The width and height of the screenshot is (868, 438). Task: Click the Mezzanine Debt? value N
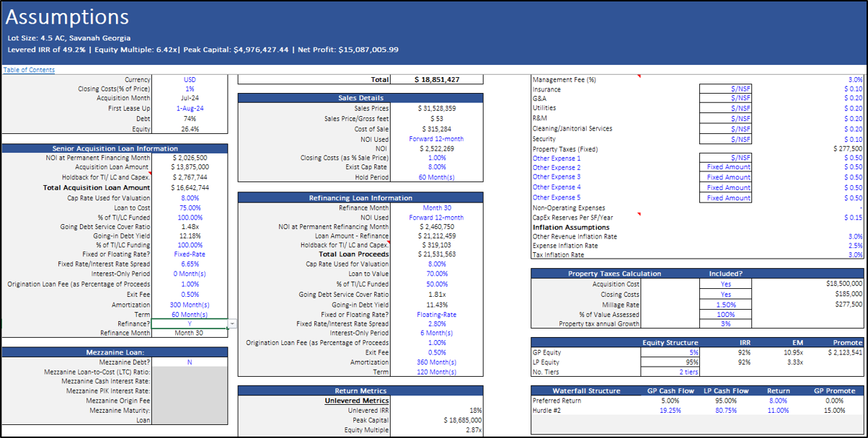190,362
